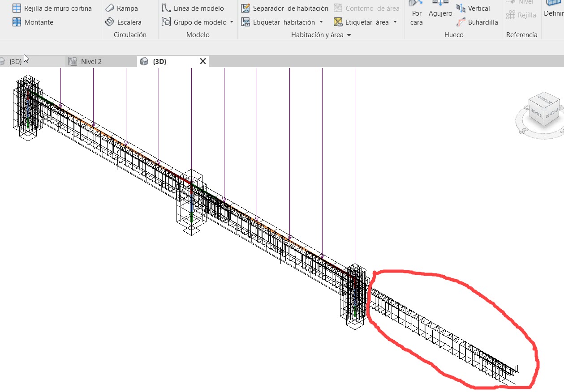
Task: Collapse the Habitación y área panel
Action: [350, 35]
